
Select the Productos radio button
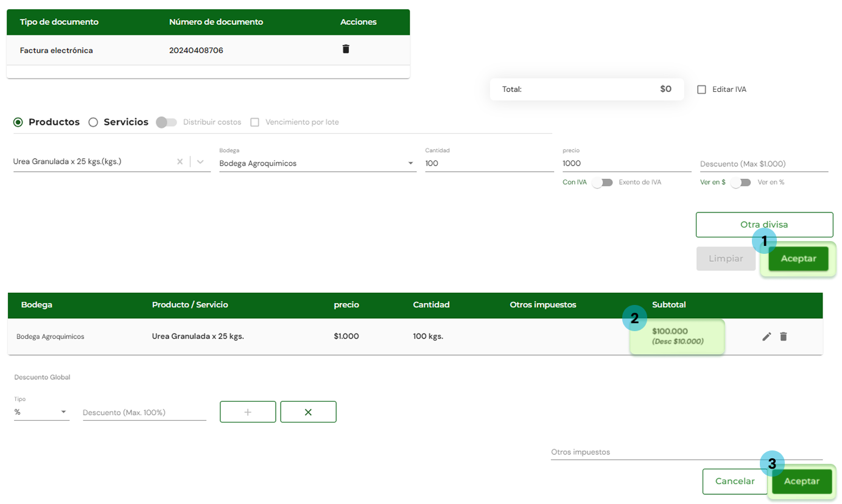(x=18, y=122)
